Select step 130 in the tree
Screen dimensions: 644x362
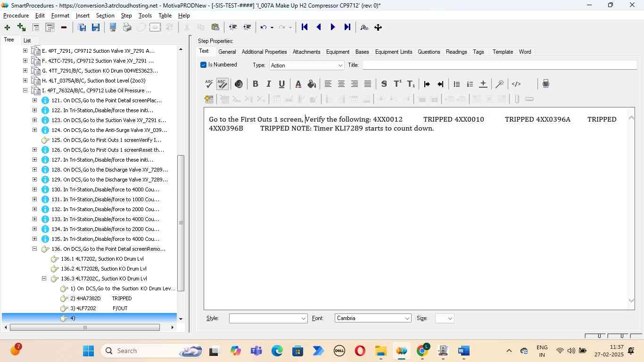(x=106, y=189)
